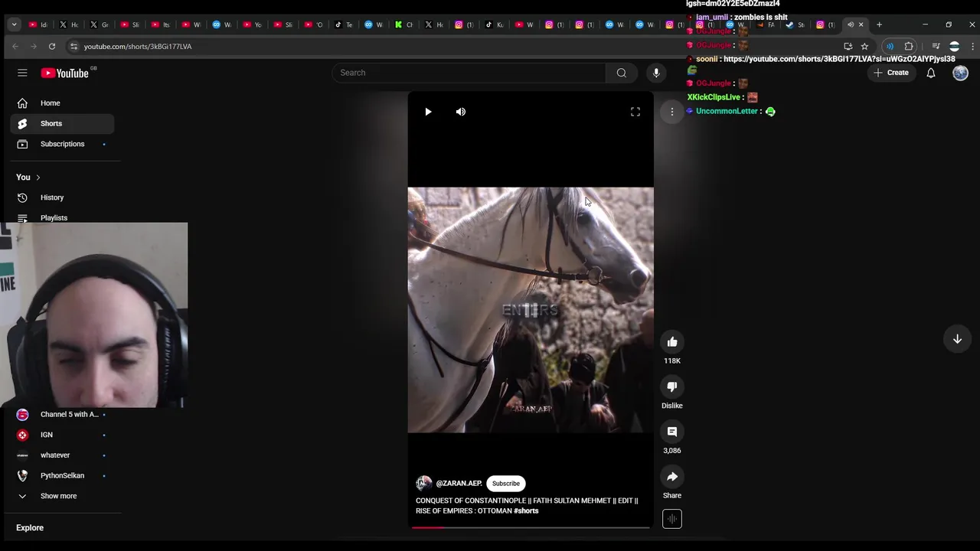Click the #shorts hashtag

coord(526,511)
